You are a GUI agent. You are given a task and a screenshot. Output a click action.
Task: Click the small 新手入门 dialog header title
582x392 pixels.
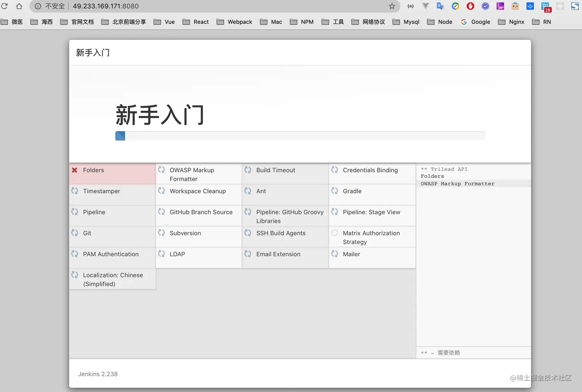click(93, 53)
